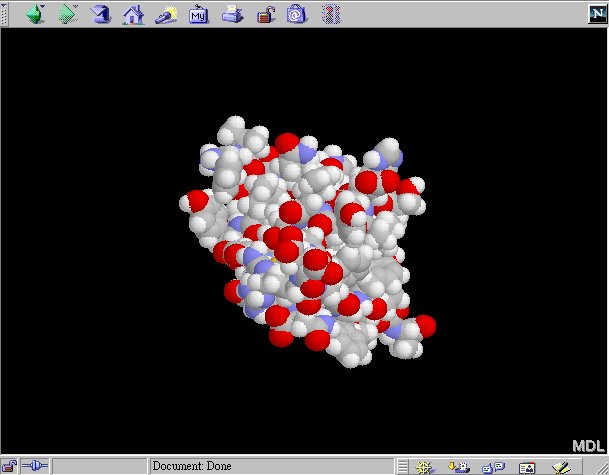Open Search via the flashlight icon
The image size is (609, 475).
pos(166,15)
